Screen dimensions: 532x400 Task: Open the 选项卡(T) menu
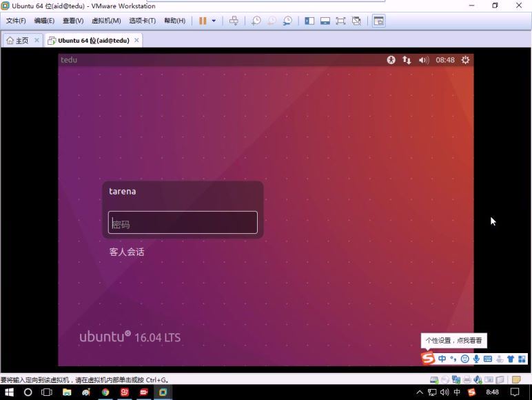[x=143, y=21]
